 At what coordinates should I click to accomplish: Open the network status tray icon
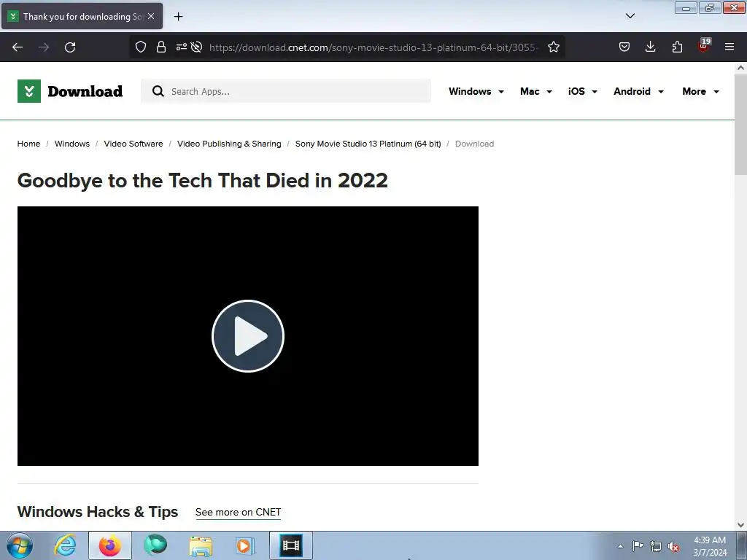pos(656,546)
